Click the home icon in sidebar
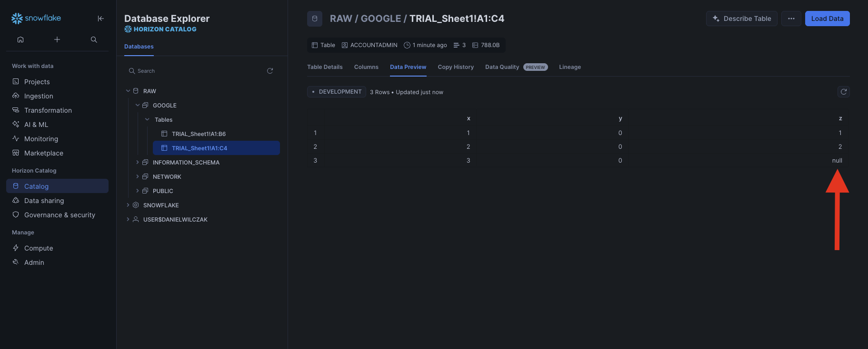Image resolution: width=868 pixels, height=349 pixels. coord(20,39)
